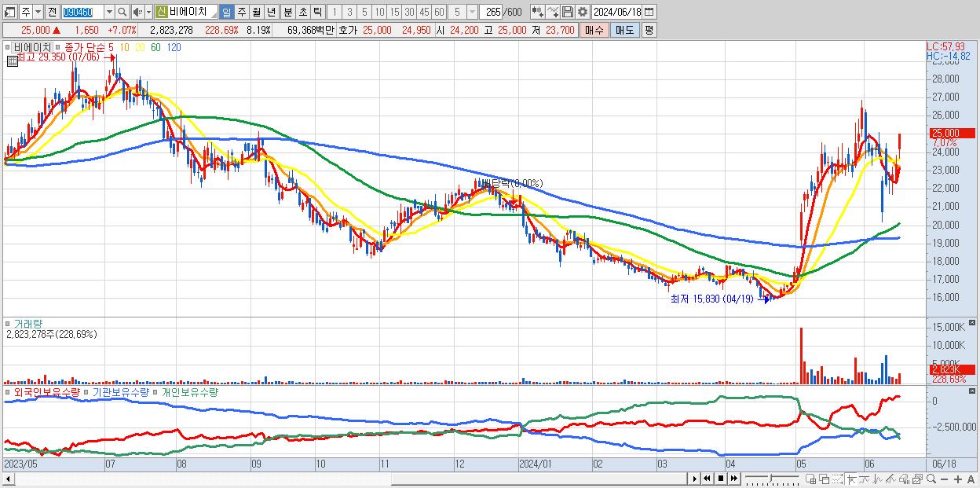Image resolution: width=980 pixels, height=488 pixels.
Task: Click the add line indicator icon
Action: click(x=553, y=13)
